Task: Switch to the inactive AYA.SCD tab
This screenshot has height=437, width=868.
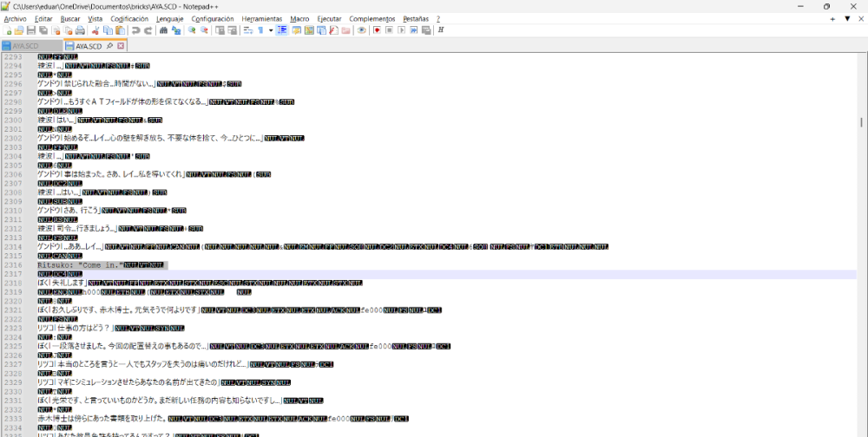Action: (31, 46)
